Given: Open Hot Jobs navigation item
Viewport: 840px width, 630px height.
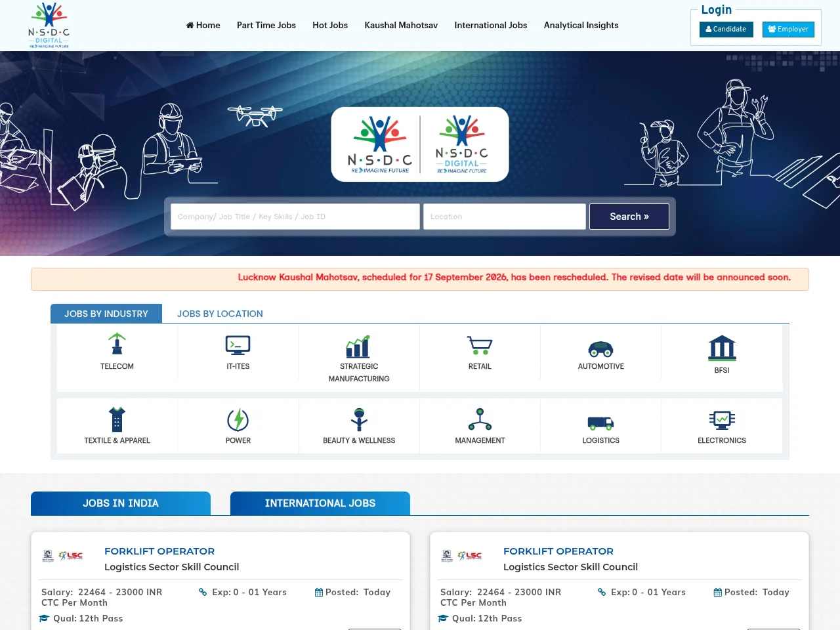Looking at the screenshot, I should coord(330,25).
